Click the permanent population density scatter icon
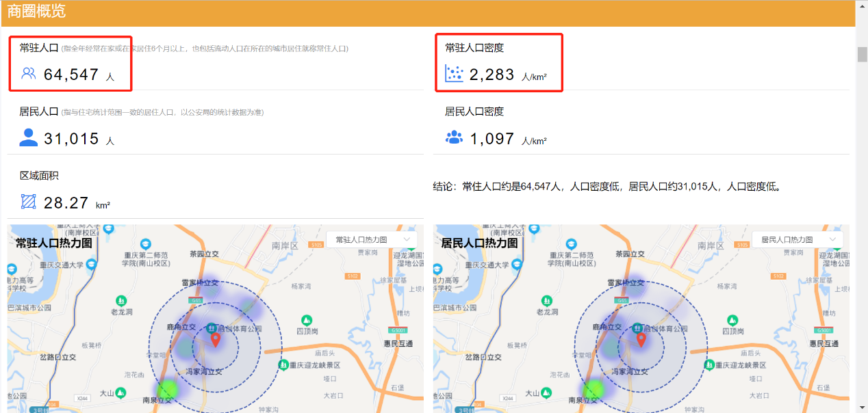Viewport: 868px width, 413px height. click(x=454, y=74)
